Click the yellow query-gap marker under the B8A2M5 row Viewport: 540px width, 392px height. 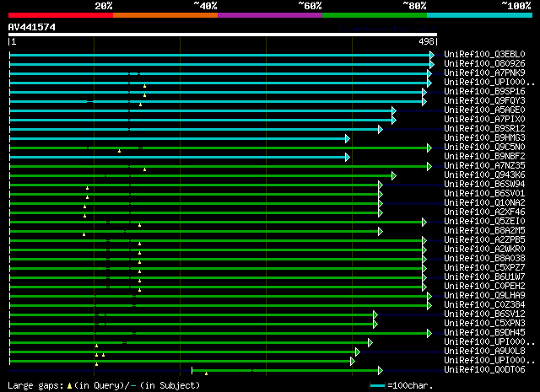(84, 234)
